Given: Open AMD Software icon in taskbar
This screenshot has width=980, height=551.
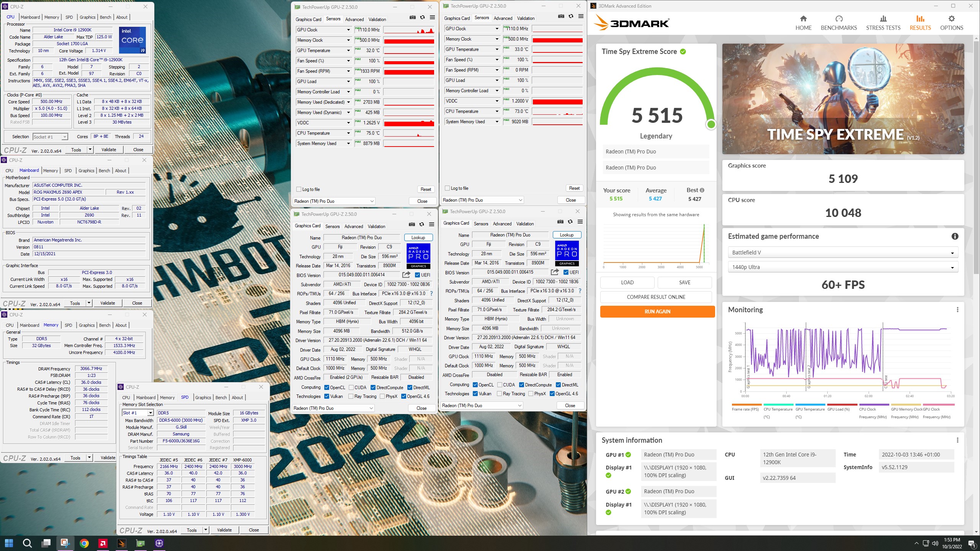Looking at the screenshot, I should click(103, 543).
